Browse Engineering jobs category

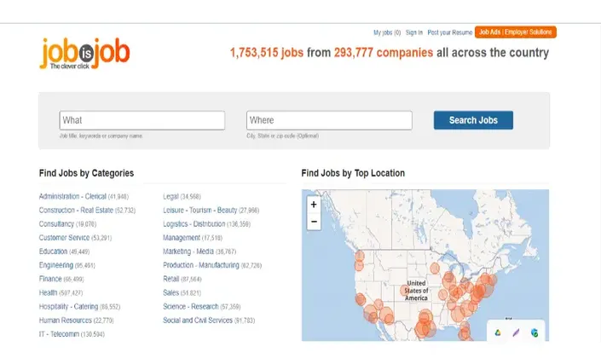[56, 265]
